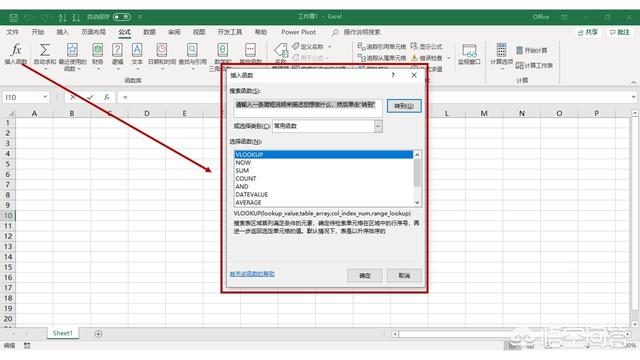Open Date & Time (日期和时间) functions icon
Viewport: 640px width, 360px height.
[x=162, y=50]
